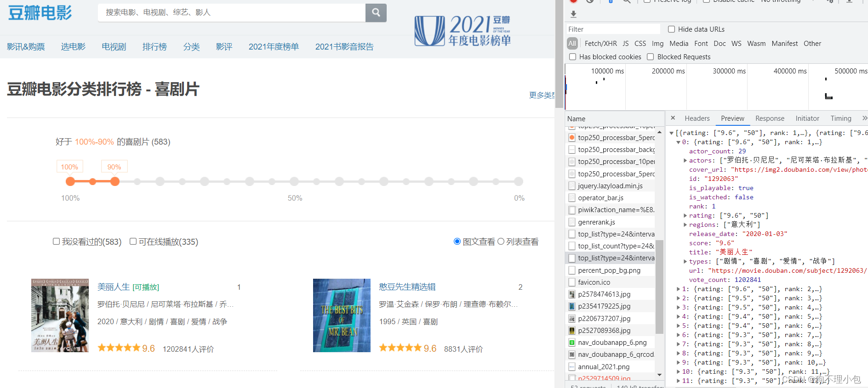The image size is (868, 388).
Task: Switch to the Response tab
Action: pos(770,118)
